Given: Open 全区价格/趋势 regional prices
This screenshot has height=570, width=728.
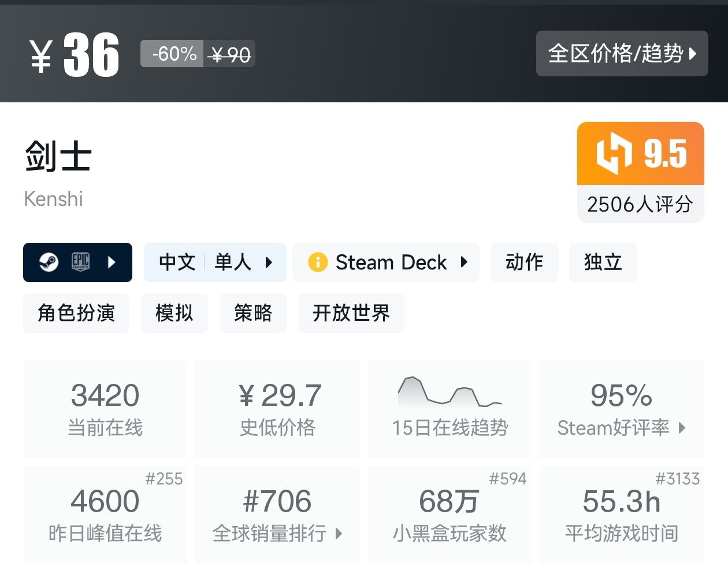Looking at the screenshot, I should pyautogui.click(x=622, y=54).
